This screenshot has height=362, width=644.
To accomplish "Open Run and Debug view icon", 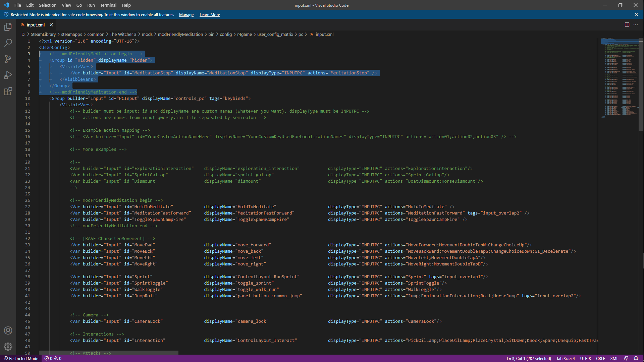I will click(x=8, y=75).
